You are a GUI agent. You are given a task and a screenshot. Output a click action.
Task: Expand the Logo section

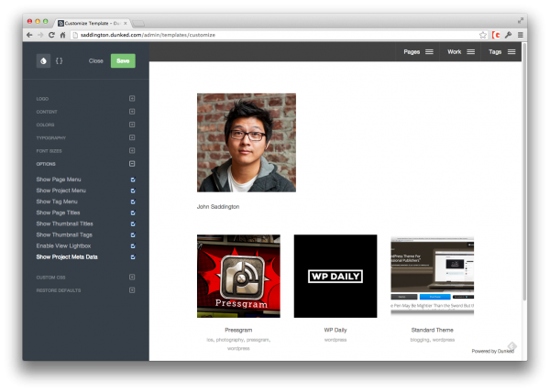pos(132,98)
